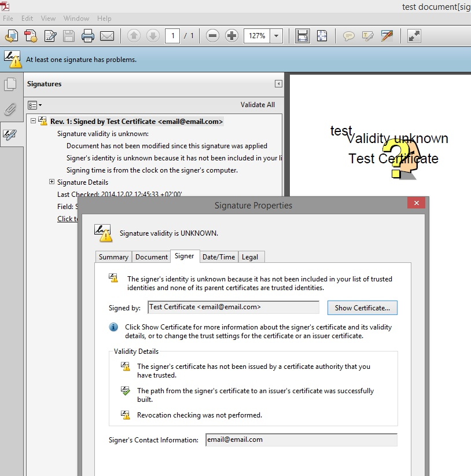
Task: Open the Page Thumbnails side panel
Action: coord(10,84)
